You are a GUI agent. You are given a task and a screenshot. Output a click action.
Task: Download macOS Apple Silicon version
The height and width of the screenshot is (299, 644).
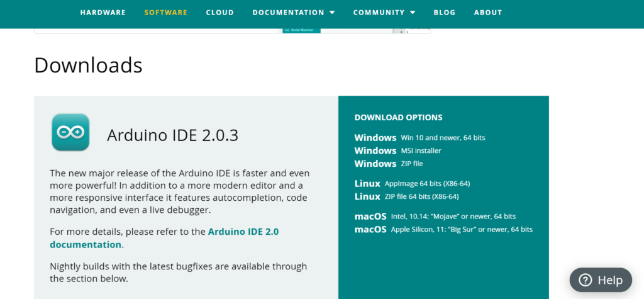pos(443,230)
